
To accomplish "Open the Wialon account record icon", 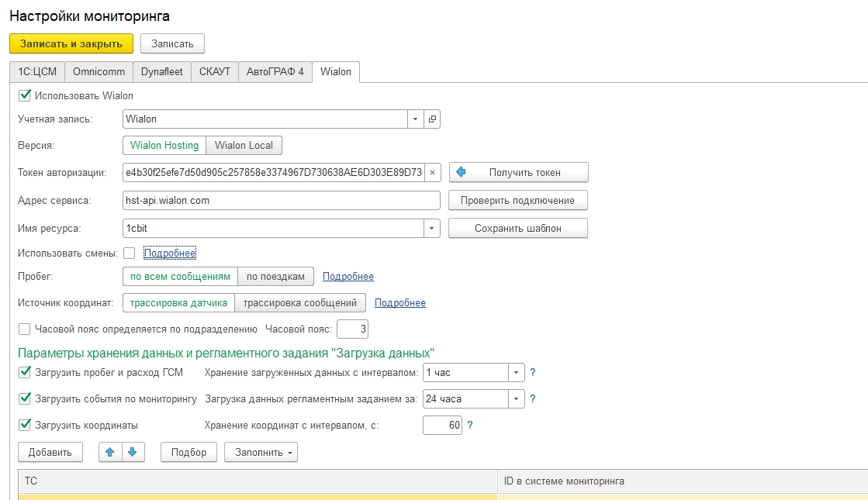I will (433, 119).
